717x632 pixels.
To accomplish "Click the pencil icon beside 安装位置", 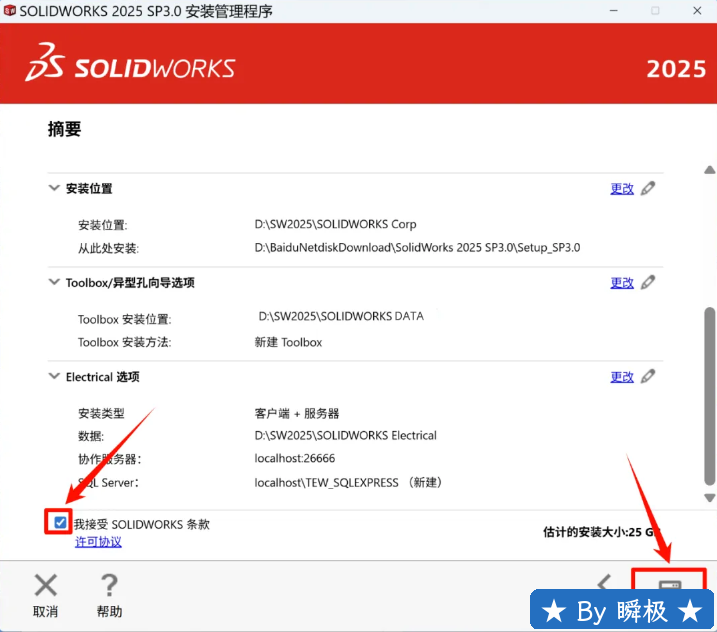I will pos(648,188).
